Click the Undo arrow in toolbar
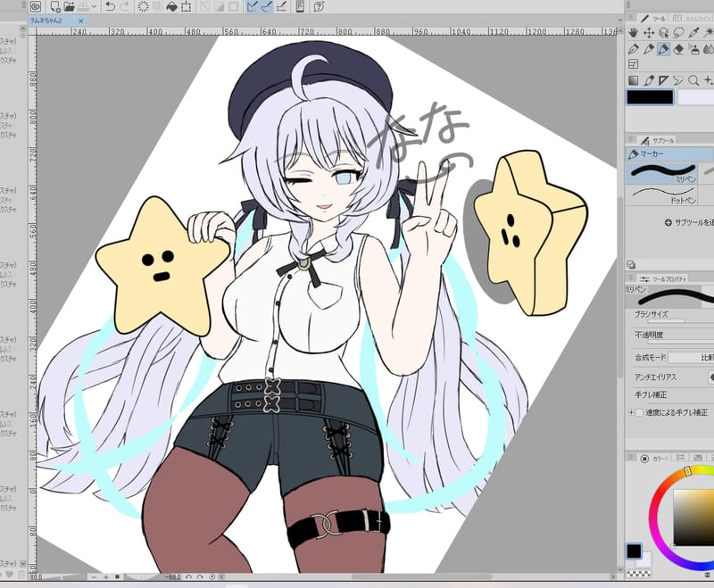Viewport: 714px width, 588px height. (x=110, y=7)
